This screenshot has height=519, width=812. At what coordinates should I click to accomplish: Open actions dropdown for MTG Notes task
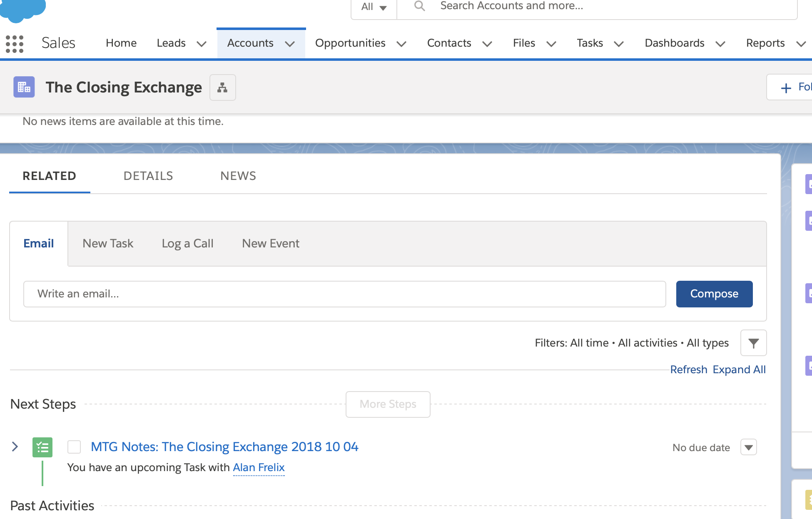pos(748,447)
